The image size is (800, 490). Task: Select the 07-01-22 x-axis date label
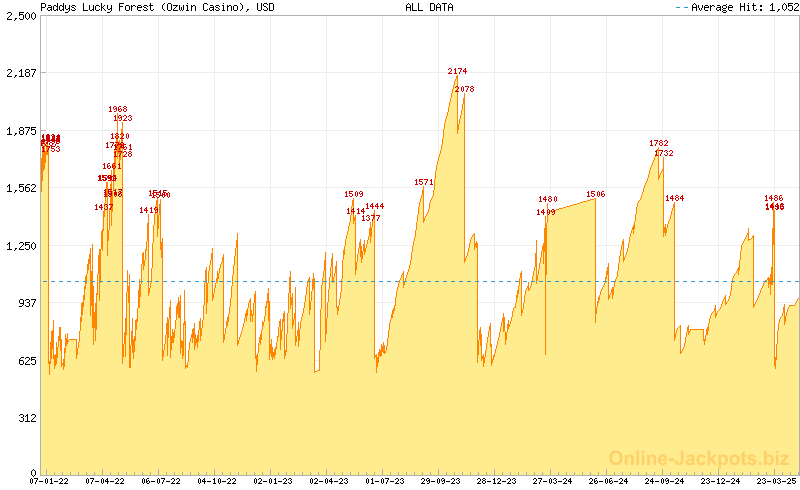click(49, 482)
